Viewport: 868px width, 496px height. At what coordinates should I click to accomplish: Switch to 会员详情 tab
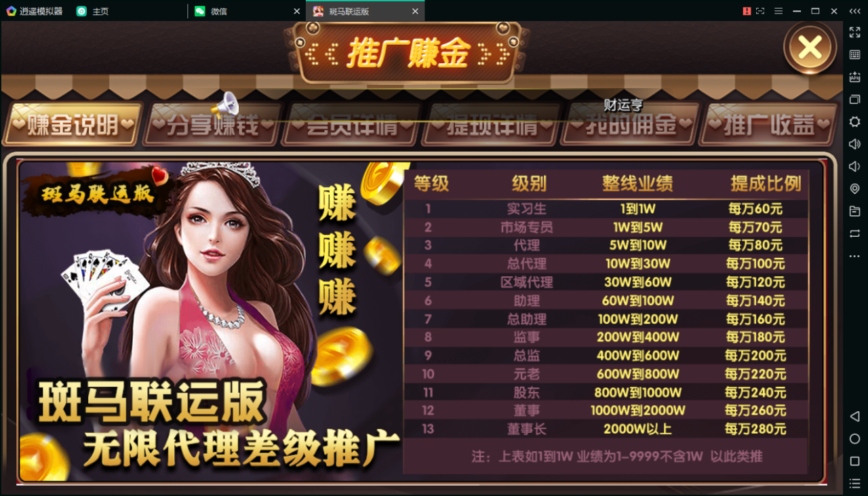click(351, 125)
